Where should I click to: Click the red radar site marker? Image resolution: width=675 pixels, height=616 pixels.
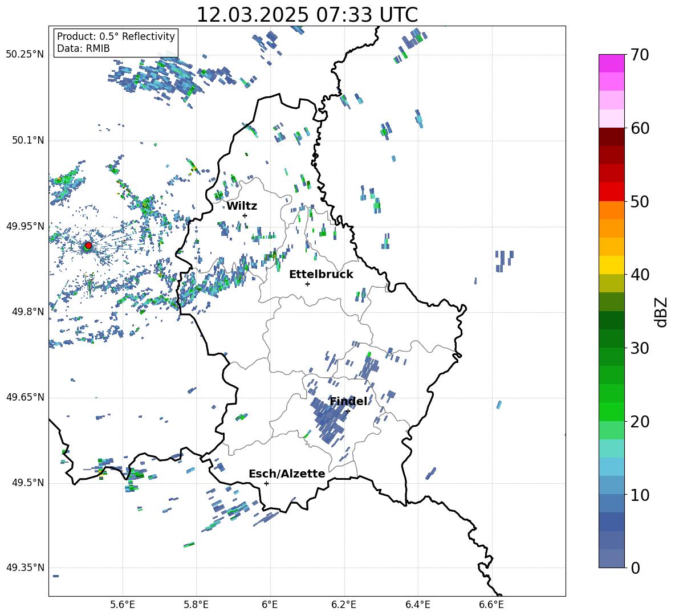click(x=88, y=246)
